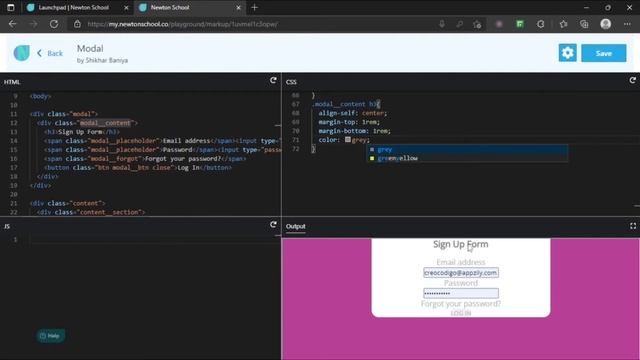Reload the page with refresh icon
This screenshot has height=360, width=640.
point(54,24)
